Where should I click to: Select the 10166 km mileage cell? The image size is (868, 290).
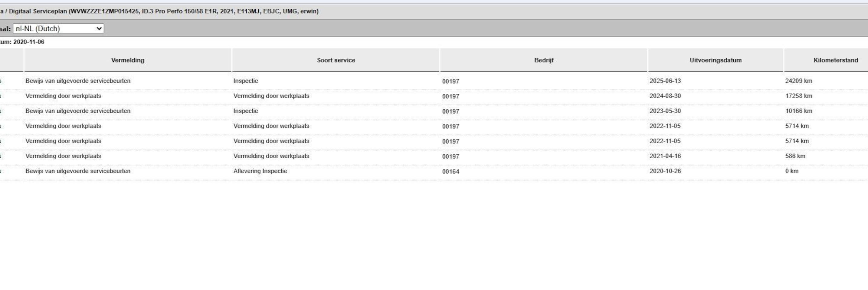(798, 111)
